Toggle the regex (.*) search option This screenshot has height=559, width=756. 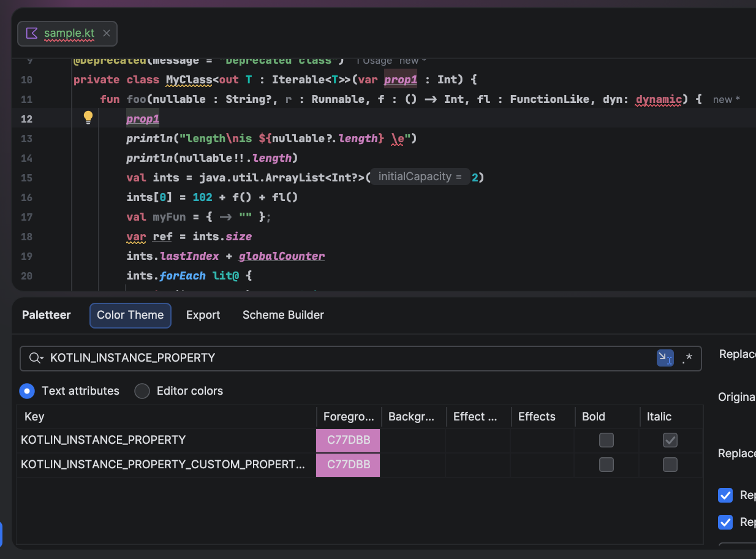[687, 358]
